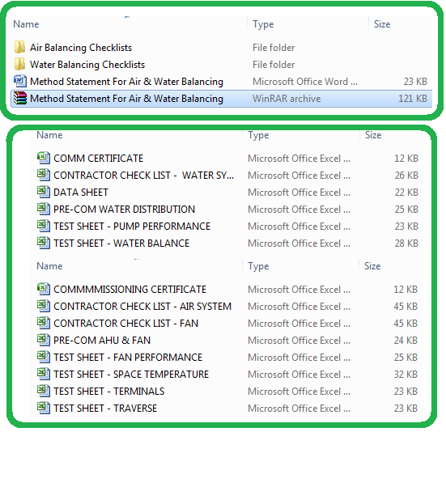The height and width of the screenshot is (504, 446).
Task: Click Excel icon for COMMMMISSIONING CERTIFICATE
Action: click(x=44, y=289)
